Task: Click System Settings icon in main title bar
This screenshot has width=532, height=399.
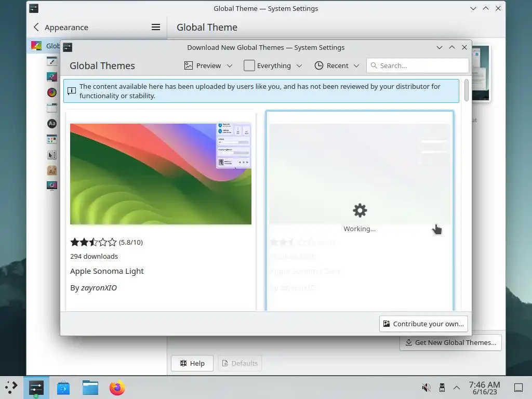Action: (34, 8)
